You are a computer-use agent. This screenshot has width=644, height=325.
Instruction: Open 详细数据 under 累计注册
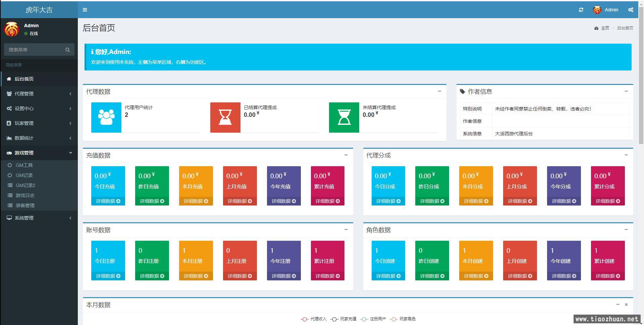[328, 276]
